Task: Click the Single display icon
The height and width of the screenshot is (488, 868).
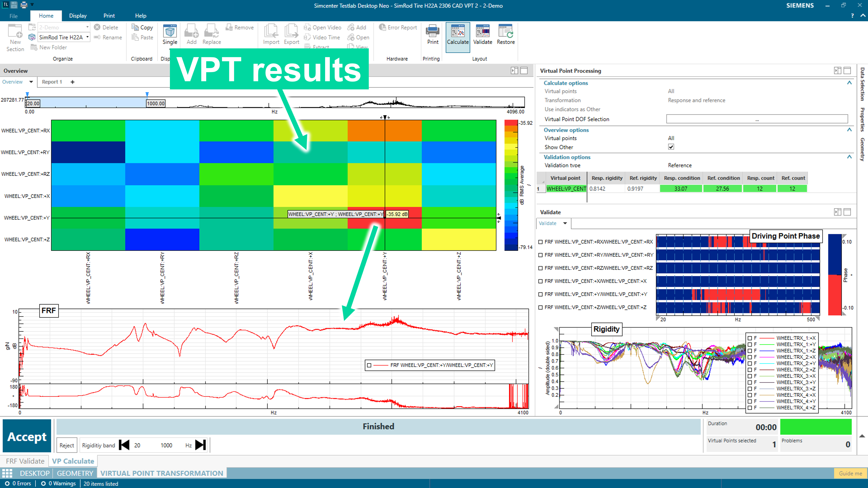Action: pyautogui.click(x=169, y=32)
